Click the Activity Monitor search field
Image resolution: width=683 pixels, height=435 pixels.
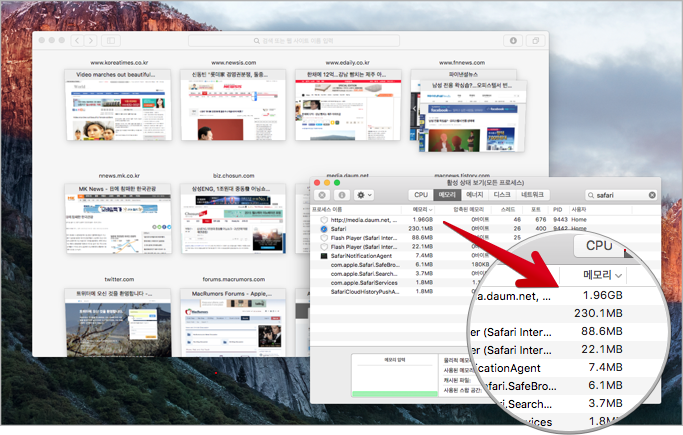[621, 195]
